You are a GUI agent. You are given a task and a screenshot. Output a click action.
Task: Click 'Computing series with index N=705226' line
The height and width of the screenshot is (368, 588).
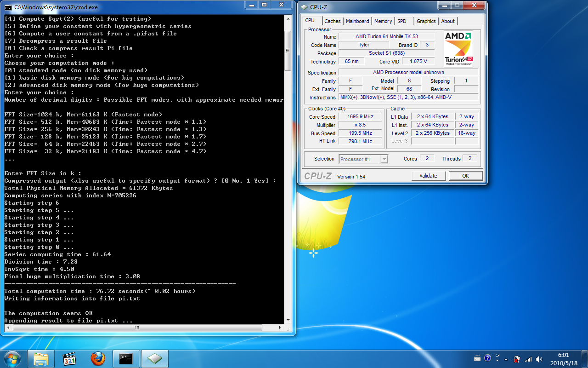[70, 195]
